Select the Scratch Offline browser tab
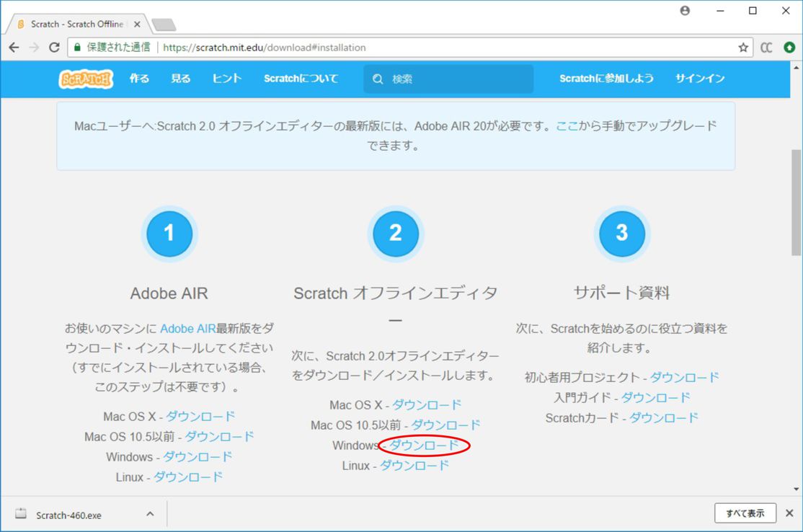The width and height of the screenshot is (803, 532). 77,24
